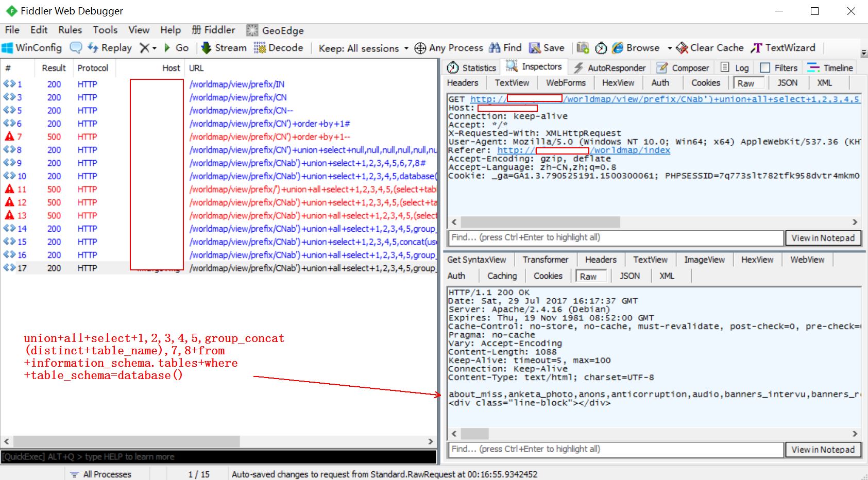Viewport: 868px width, 480px height.
Task: Open the Edit menu
Action: (x=39, y=30)
